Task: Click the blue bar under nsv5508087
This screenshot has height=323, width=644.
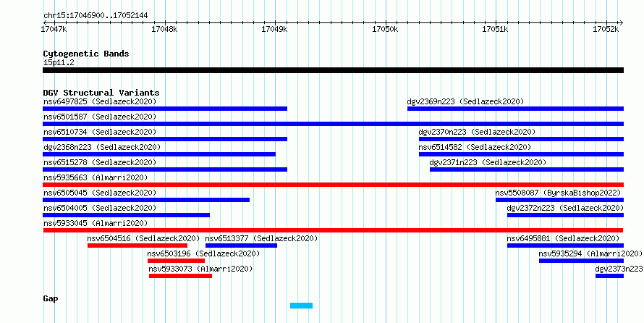Action: pyautogui.click(x=560, y=200)
